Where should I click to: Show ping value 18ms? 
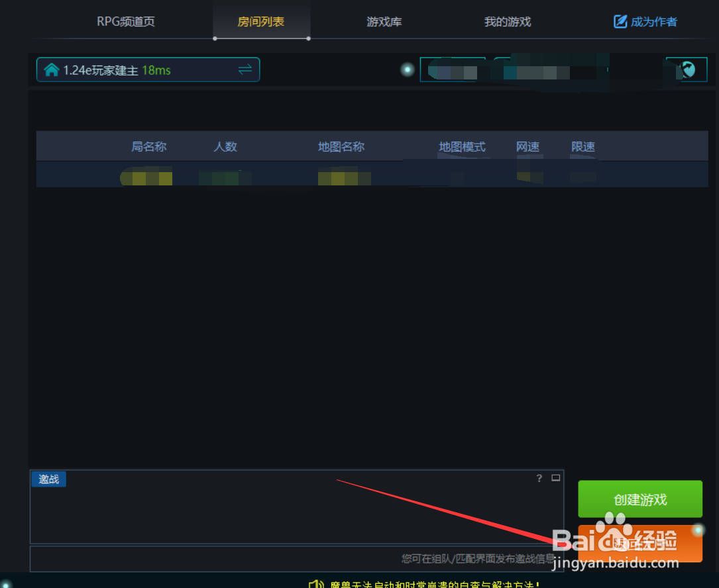click(x=156, y=70)
